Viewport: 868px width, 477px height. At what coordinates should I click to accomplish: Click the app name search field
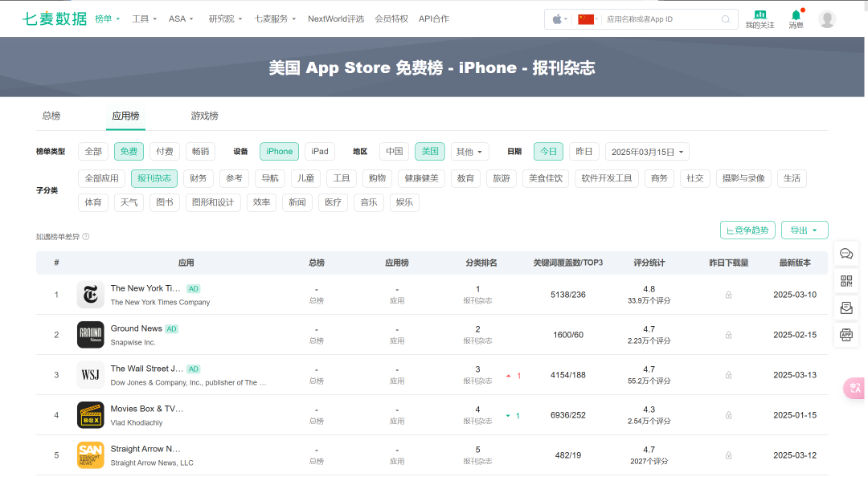click(x=661, y=19)
